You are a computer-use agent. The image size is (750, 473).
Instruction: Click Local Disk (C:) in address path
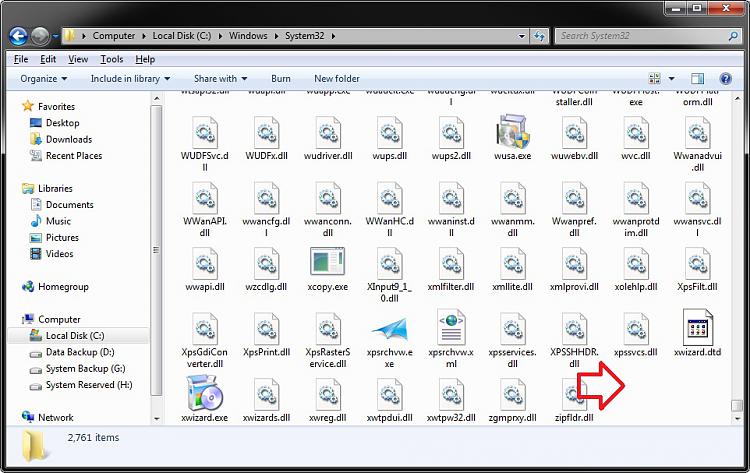point(182,36)
